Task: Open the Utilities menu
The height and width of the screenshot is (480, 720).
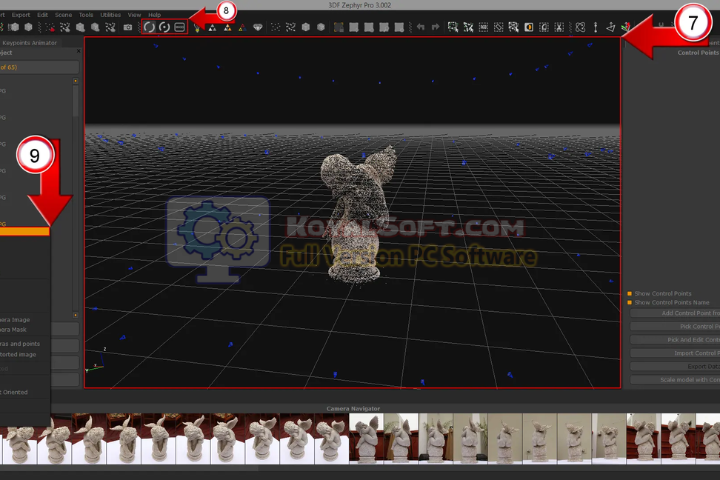Action: coord(111,15)
